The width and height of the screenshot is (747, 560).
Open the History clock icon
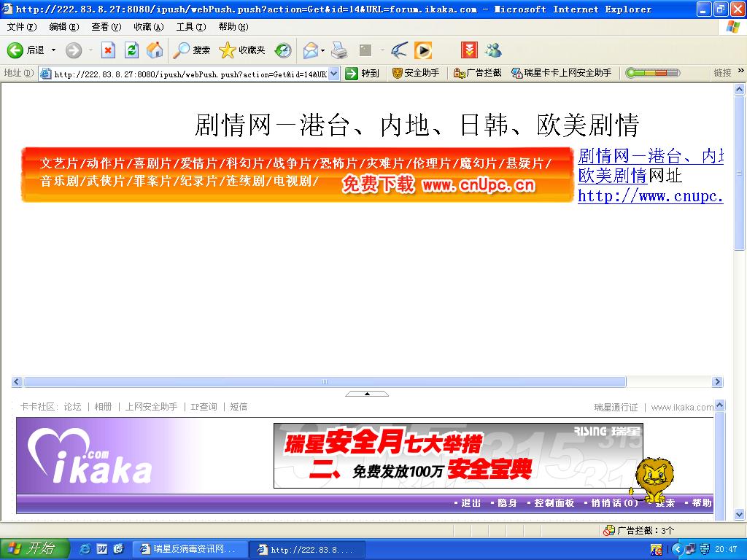tap(283, 50)
